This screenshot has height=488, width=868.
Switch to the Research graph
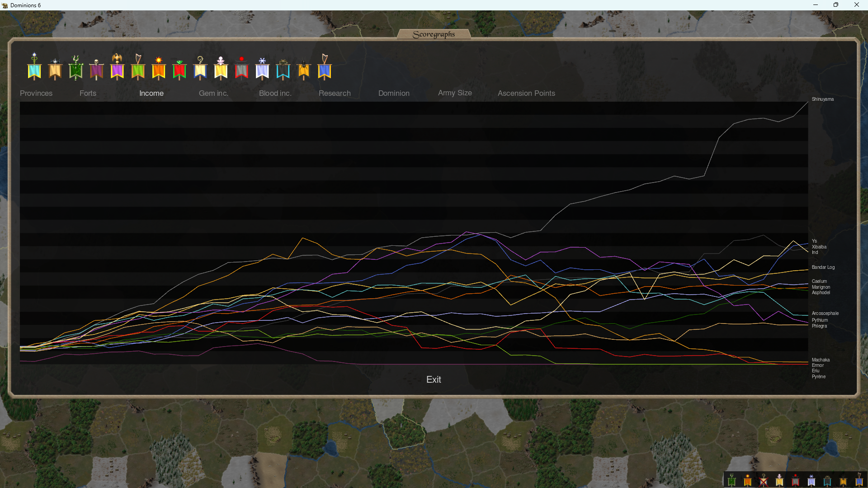335,93
